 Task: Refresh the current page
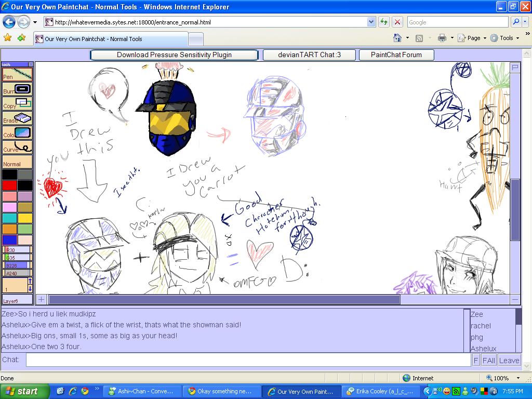tap(383, 21)
